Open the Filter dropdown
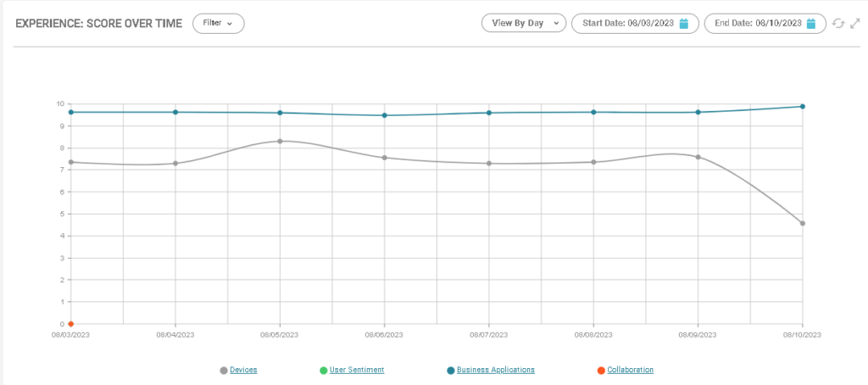 [x=218, y=24]
